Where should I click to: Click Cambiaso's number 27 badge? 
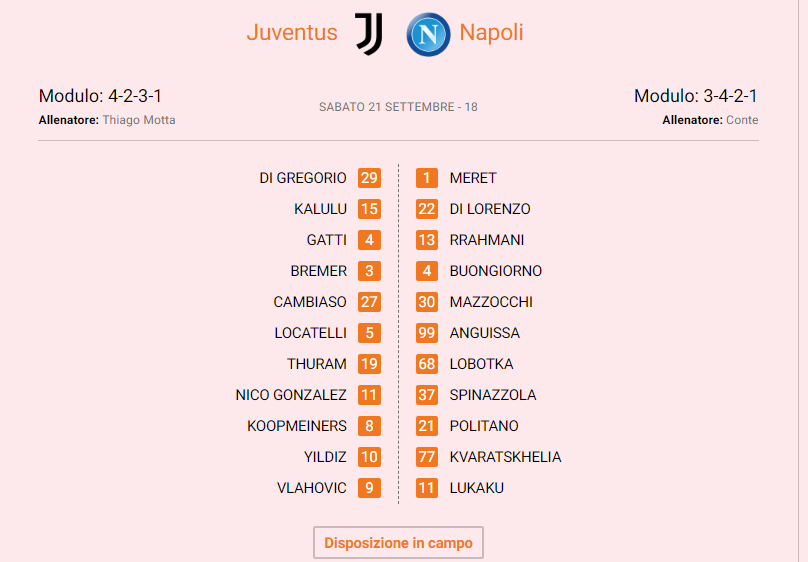369,302
